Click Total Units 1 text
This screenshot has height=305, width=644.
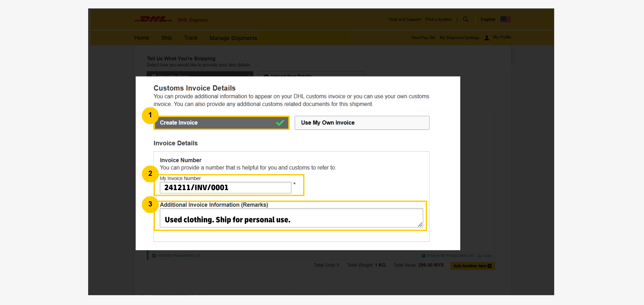click(x=326, y=265)
